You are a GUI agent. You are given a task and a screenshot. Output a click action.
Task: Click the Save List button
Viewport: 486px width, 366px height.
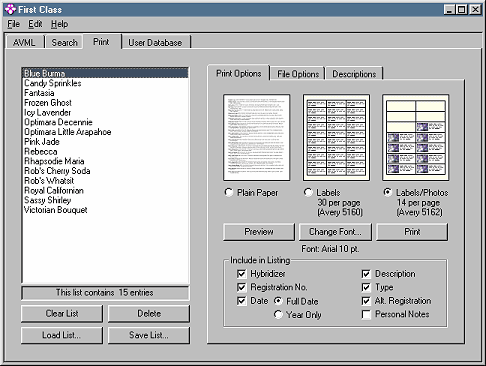pyautogui.click(x=149, y=335)
